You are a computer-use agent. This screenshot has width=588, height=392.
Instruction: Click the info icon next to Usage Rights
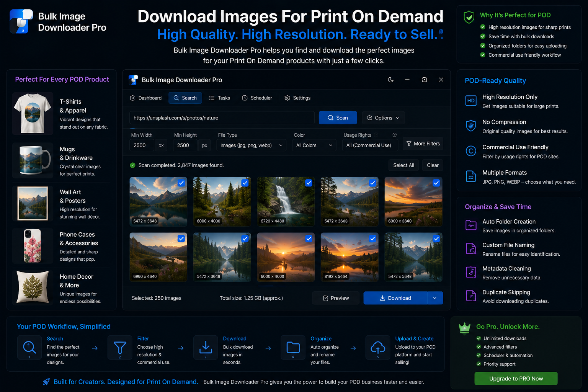coord(395,135)
